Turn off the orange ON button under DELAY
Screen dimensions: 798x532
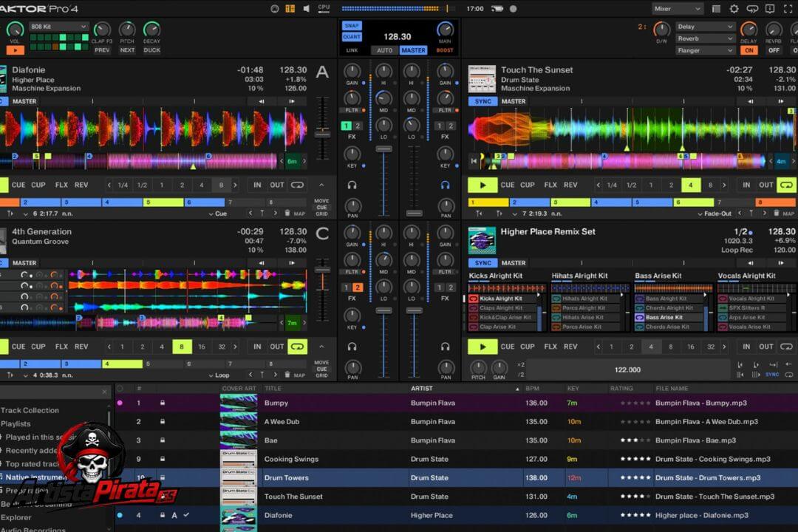coord(748,50)
